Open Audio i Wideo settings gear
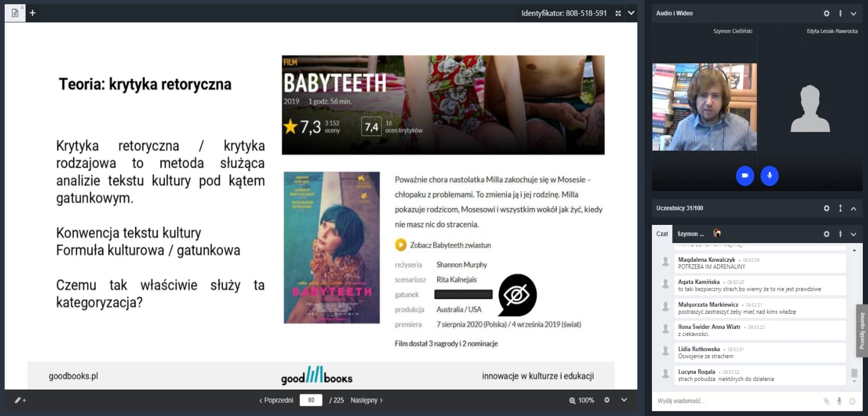The height and width of the screenshot is (416, 868). tap(826, 14)
